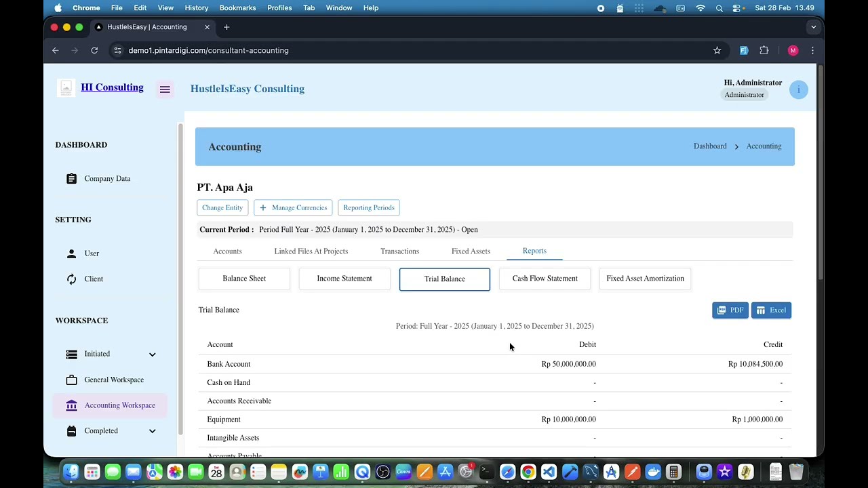Click the Rp 50,000,000.00 debit value

click(568, 365)
